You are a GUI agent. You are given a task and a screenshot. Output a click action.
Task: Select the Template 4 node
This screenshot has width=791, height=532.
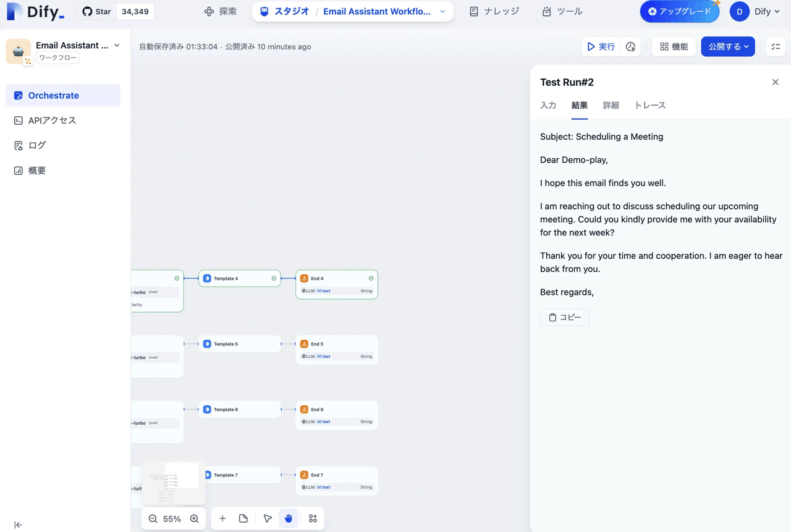tap(240, 278)
